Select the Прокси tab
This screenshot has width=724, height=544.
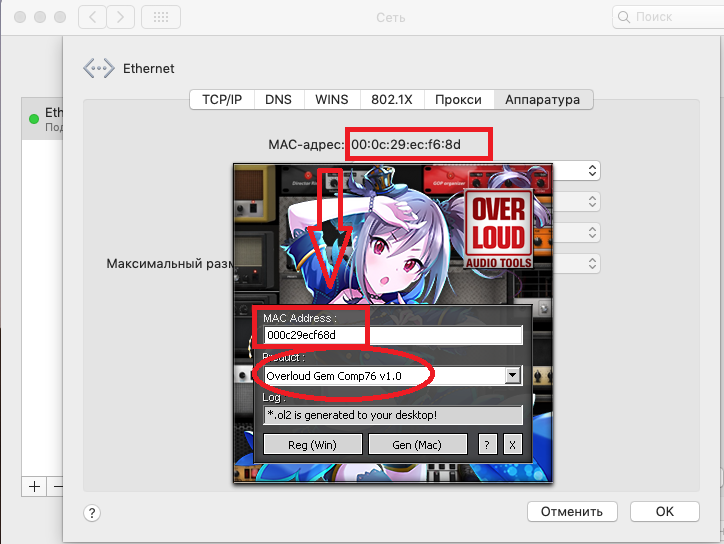459,100
